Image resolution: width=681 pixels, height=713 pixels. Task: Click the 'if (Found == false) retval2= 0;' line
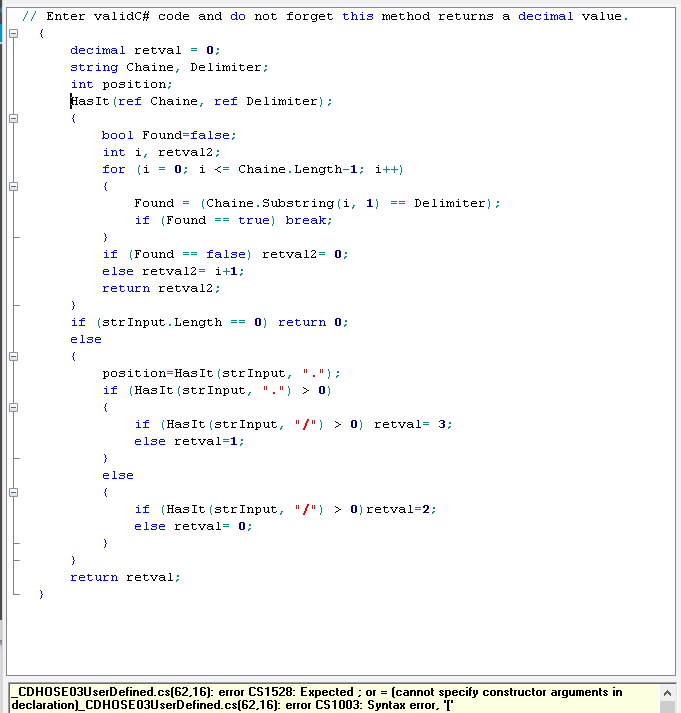click(x=225, y=254)
